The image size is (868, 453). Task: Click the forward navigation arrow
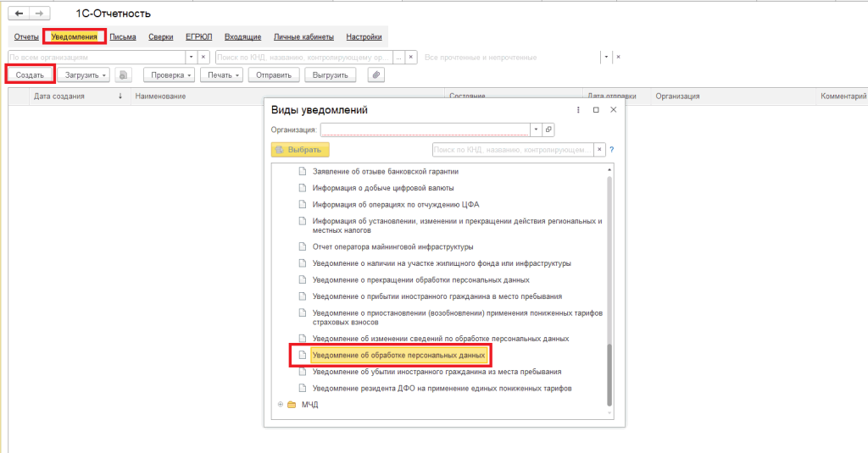39,14
